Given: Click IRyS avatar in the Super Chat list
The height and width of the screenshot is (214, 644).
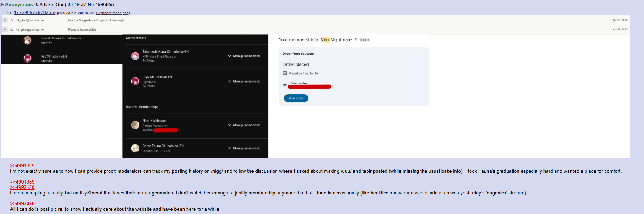Looking at the screenshot, I should [x=27, y=58].
